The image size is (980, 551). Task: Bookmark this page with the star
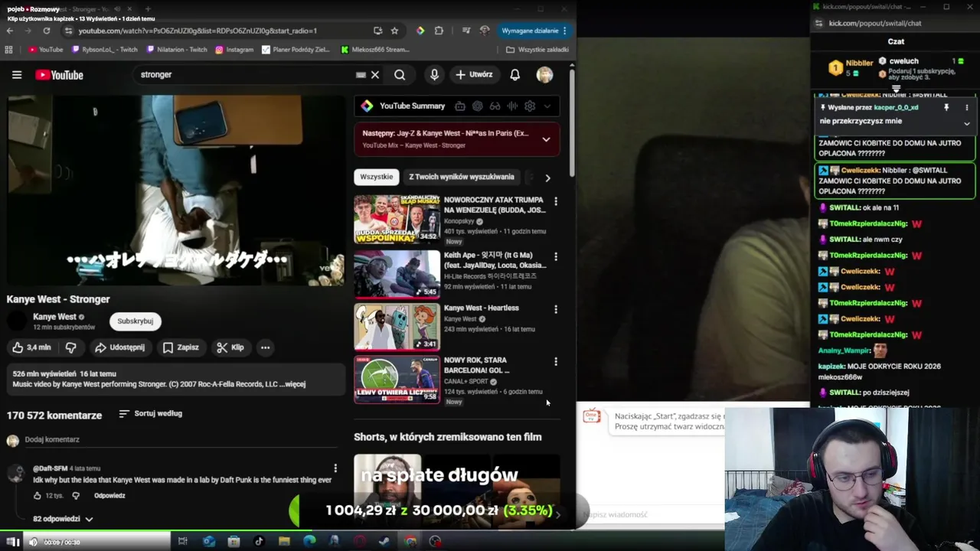(394, 31)
